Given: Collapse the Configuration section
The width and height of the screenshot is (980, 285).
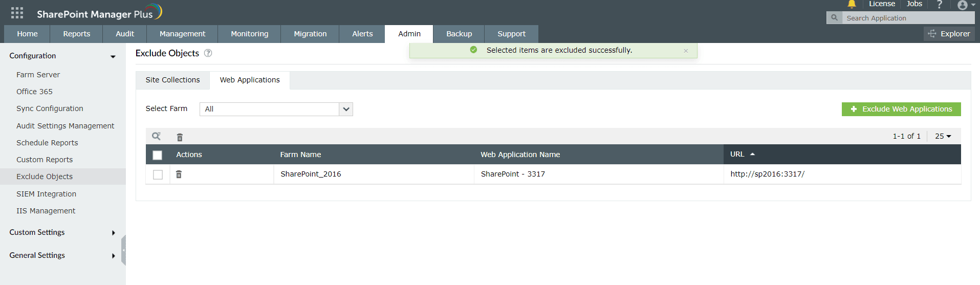Looking at the screenshot, I should tap(62, 56).
